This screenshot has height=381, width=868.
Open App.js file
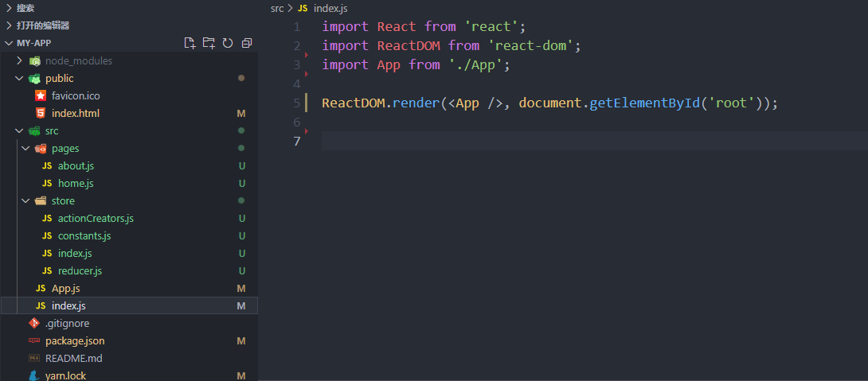[66, 289]
